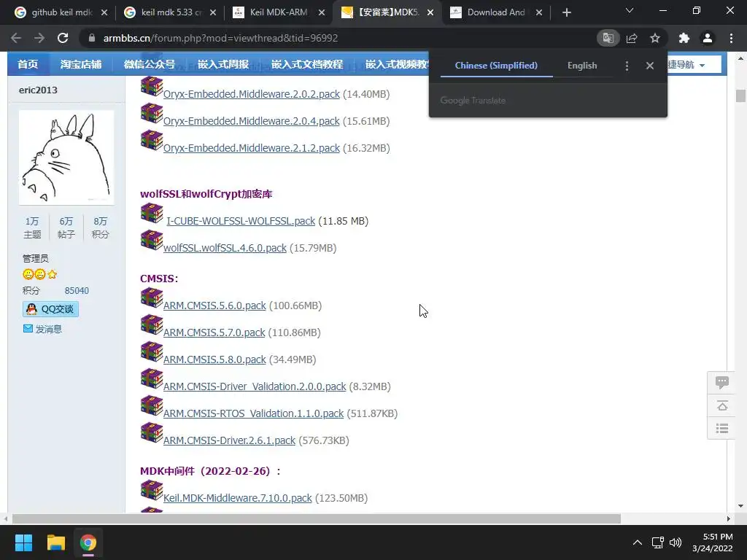Screen dimensions: 747x560
Task: Select English translate tab
Action: point(582,66)
